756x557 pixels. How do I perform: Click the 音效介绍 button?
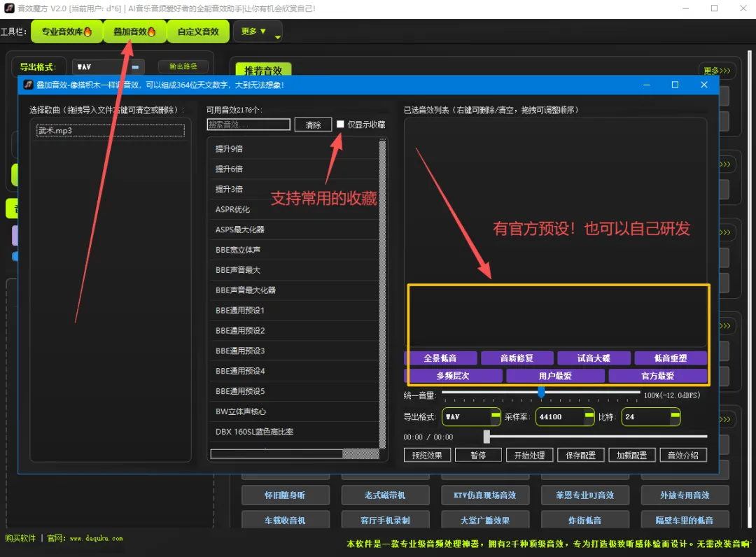coord(682,456)
